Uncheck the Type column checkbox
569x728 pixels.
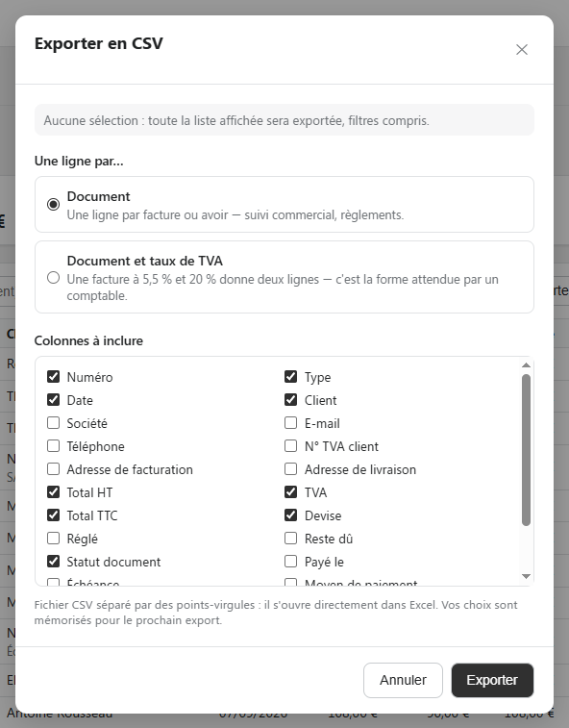[x=290, y=377]
